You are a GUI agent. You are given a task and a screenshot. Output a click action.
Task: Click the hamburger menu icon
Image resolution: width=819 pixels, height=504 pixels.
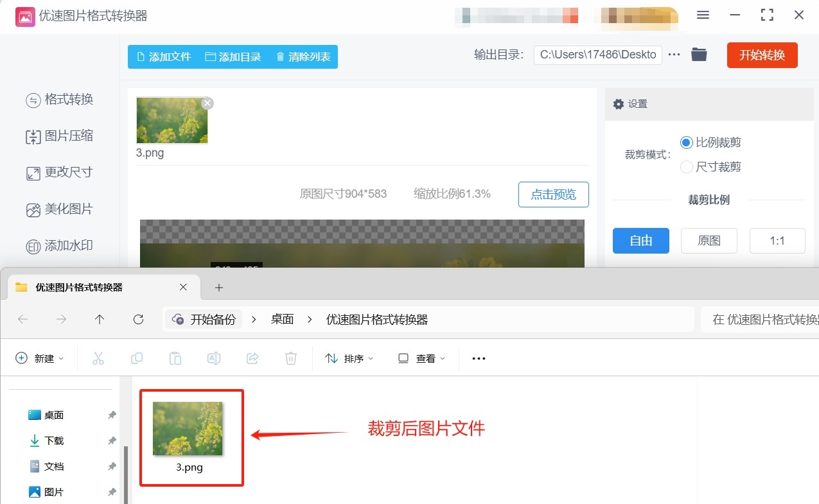[x=703, y=15]
